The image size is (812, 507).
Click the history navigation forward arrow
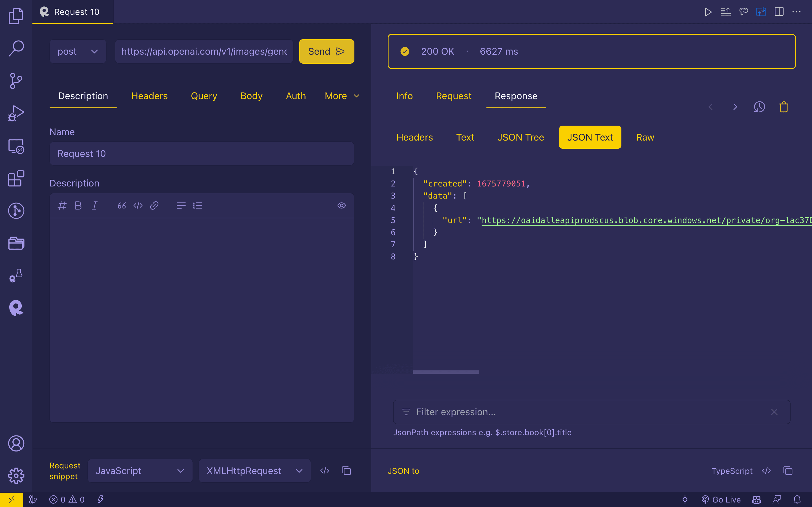pos(735,107)
